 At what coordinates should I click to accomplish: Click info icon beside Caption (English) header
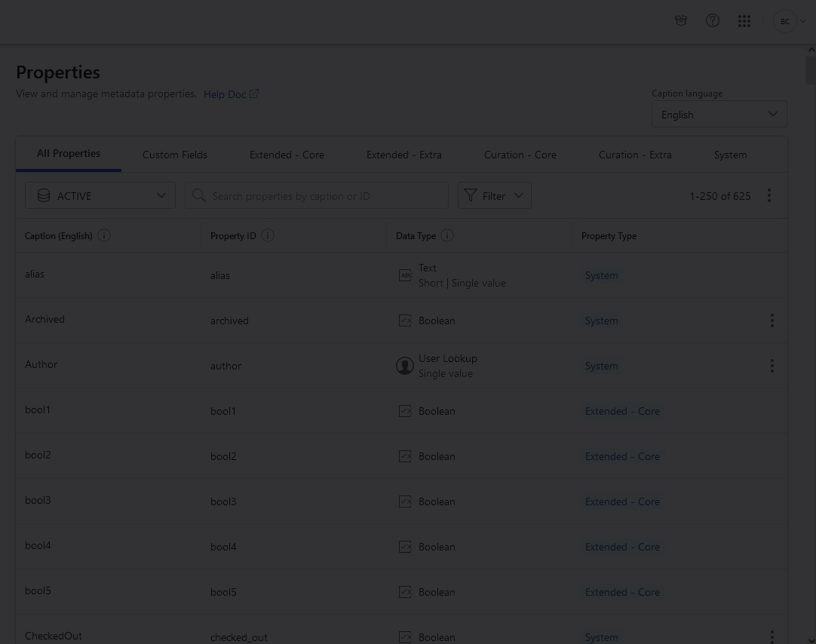pos(104,235)
